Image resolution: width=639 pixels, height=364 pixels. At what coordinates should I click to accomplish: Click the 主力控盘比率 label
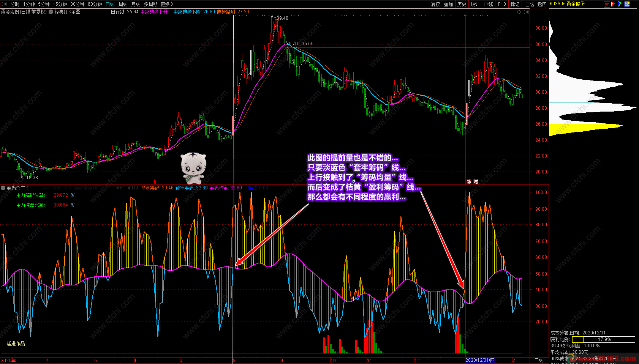point(31,205)
